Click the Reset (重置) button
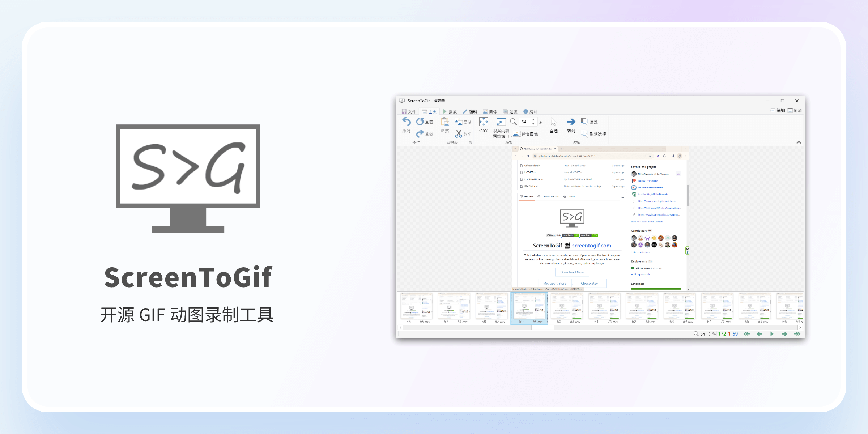Viewport: 868px width, 434px height. 425,122
